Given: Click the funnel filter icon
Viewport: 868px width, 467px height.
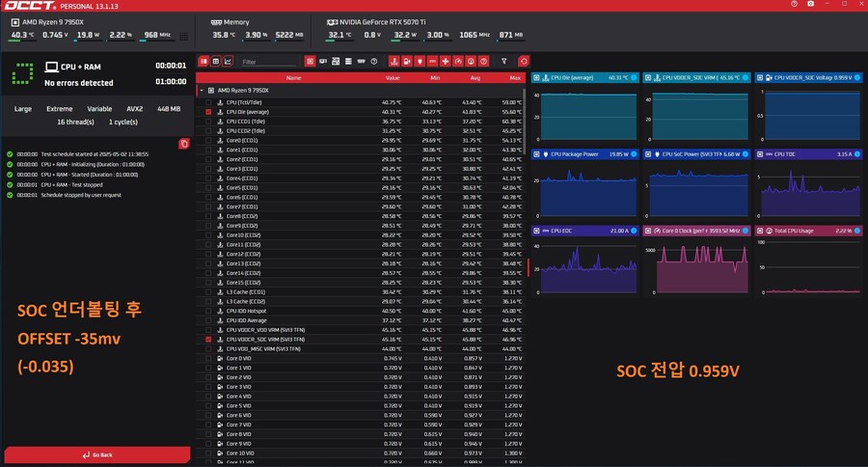Looking at the screenshot, I should click(503, 61).
